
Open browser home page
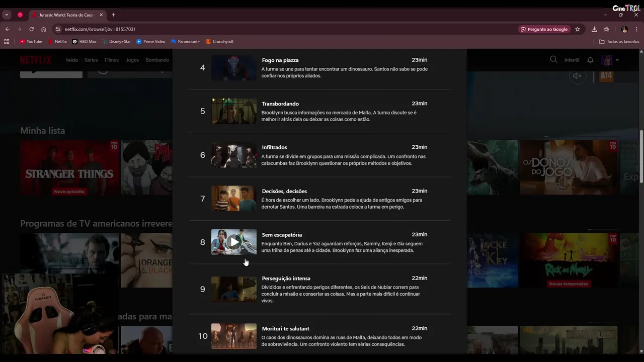[x=43, y=29]
